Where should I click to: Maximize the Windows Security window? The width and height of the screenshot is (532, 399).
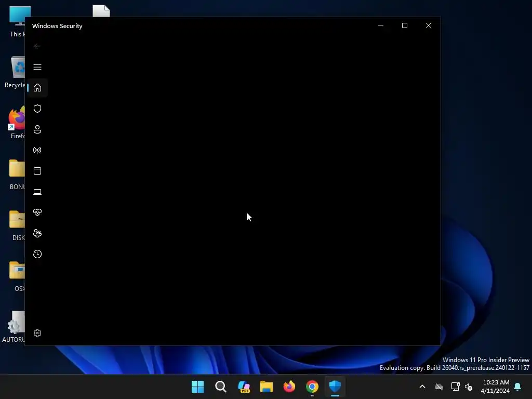coord(404,25)
